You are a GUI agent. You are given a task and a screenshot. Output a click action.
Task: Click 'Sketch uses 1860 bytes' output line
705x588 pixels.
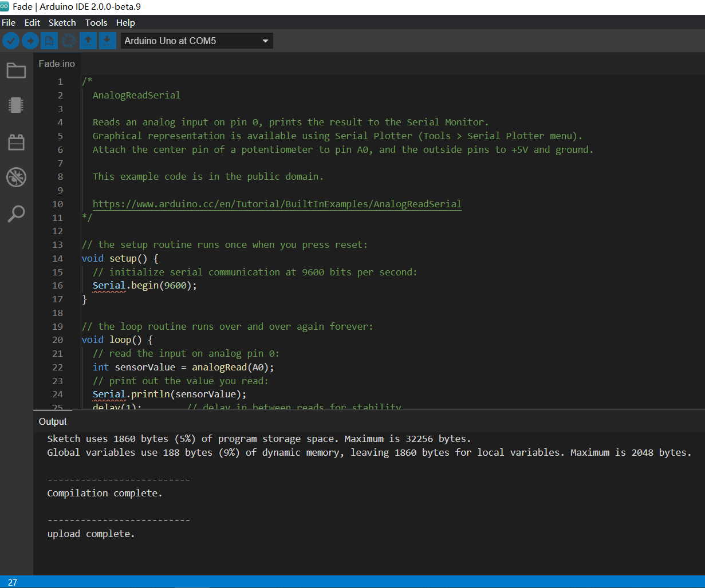[x=259, y=439]
